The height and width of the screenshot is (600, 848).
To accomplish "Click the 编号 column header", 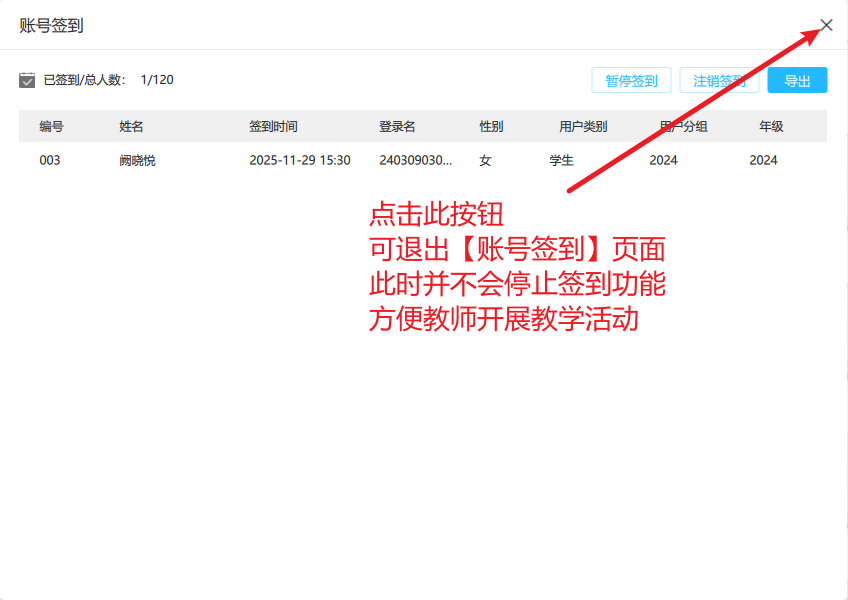I will (52, 126).
